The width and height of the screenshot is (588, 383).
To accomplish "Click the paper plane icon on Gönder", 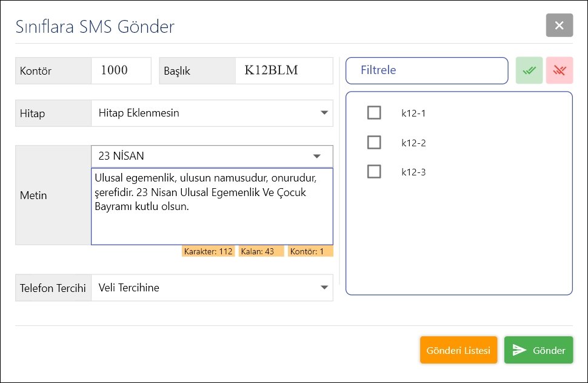I will click(520, 350).
